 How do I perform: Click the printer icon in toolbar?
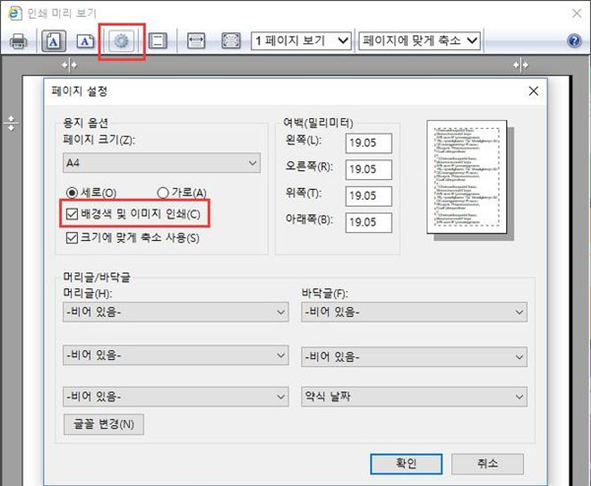tap(18, 41)
